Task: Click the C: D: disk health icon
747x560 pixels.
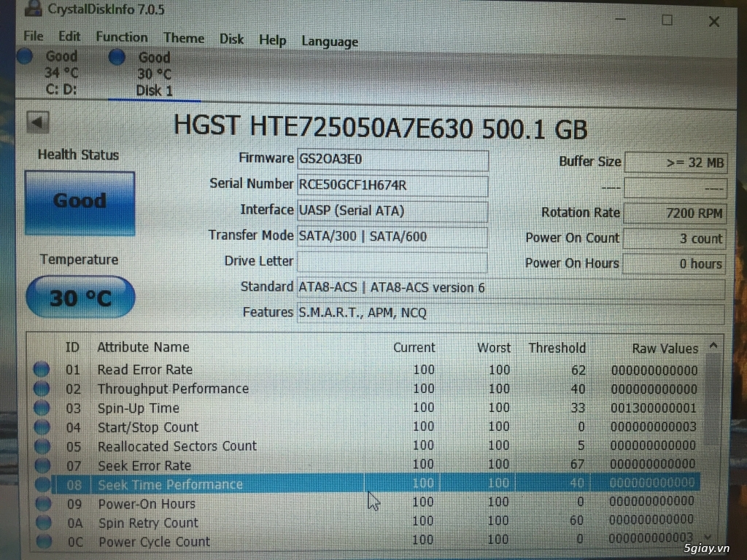Action: pyautogui.click(x=24, y=56)
